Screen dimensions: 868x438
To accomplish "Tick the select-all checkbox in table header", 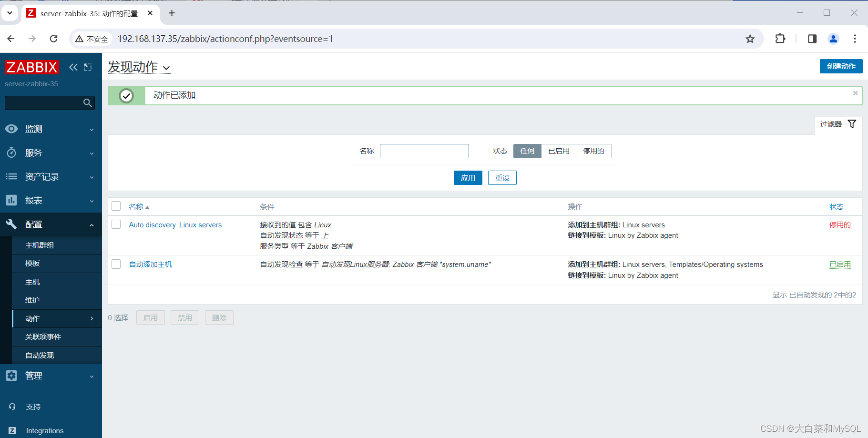I will [x=116, y=206].
